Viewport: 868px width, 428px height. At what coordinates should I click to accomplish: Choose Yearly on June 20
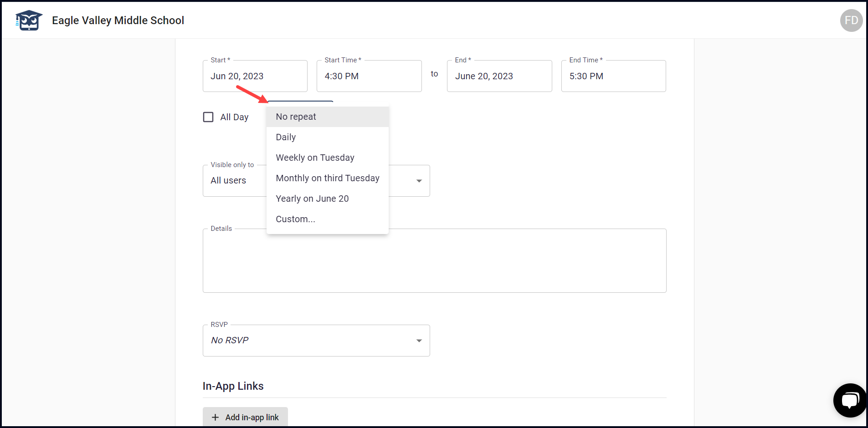click(328, 199)
